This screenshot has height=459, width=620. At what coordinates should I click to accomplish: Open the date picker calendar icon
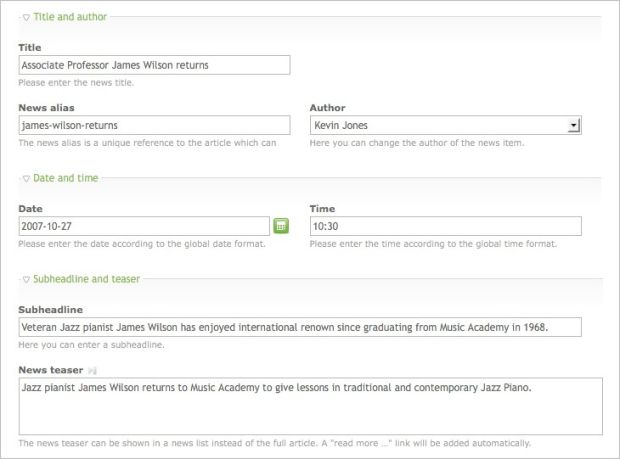click(281, 226)
